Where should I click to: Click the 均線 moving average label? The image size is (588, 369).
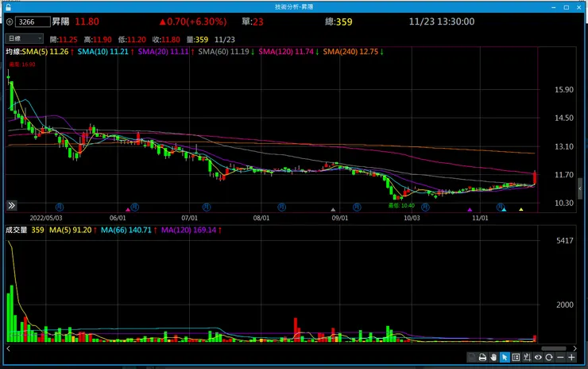pos(14,52)
